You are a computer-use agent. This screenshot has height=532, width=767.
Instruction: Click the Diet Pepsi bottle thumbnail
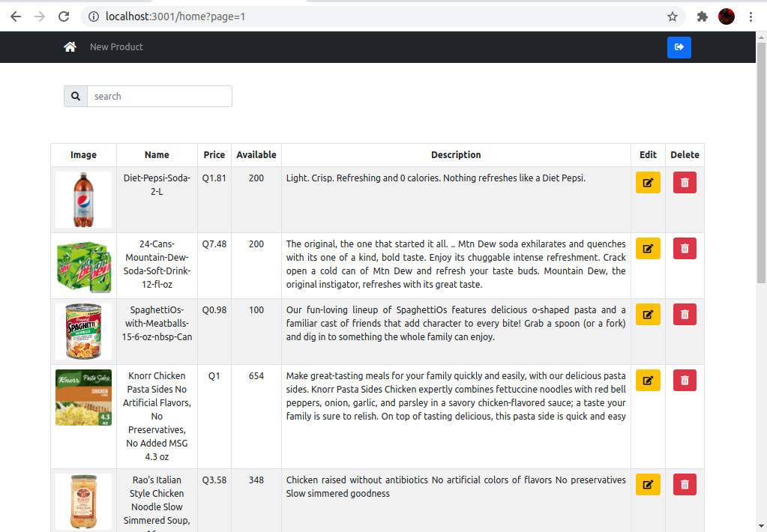84,199
